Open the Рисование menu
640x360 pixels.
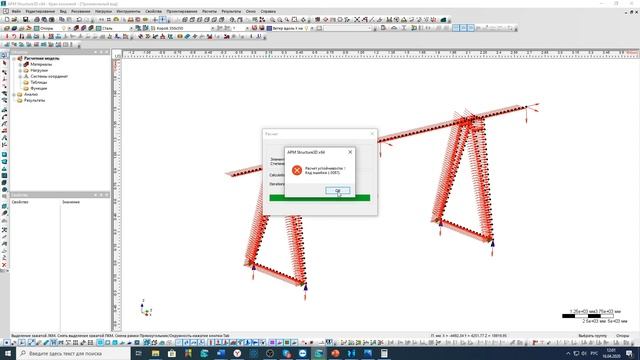(x=80, y=11)
